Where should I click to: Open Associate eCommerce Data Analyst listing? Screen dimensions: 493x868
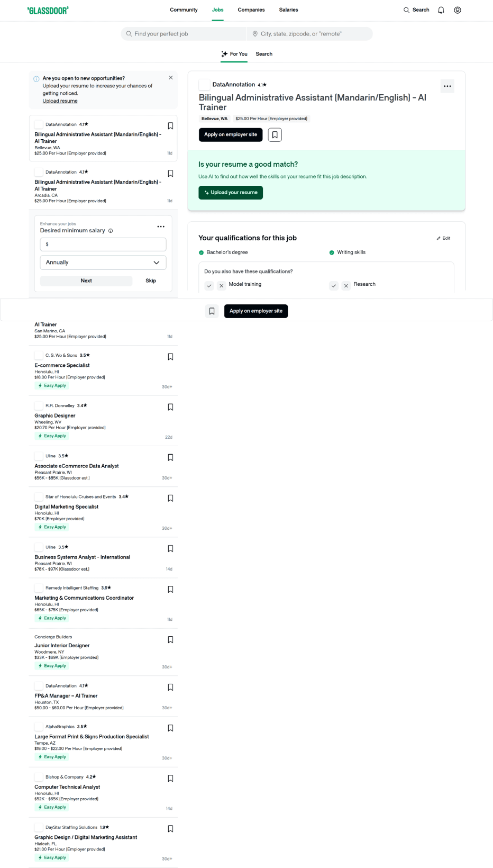(x=77, y=466)
